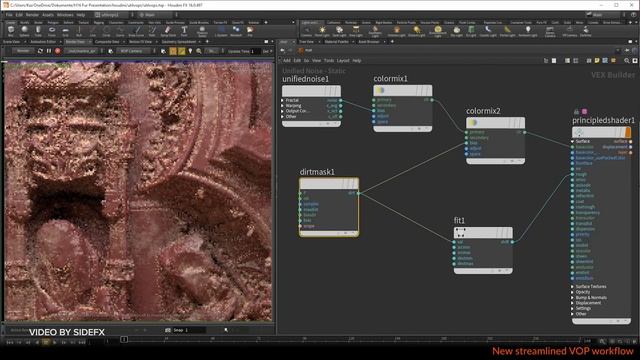Expand Warping section on unifiednoise1 node
This screenshot has width=640, height=360.
point(282,106)
